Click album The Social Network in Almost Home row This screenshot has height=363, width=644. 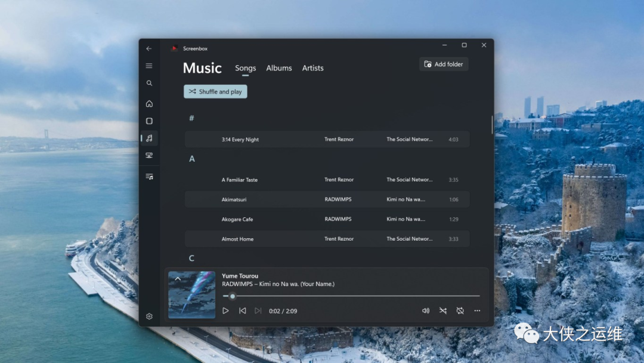point(410,239)
